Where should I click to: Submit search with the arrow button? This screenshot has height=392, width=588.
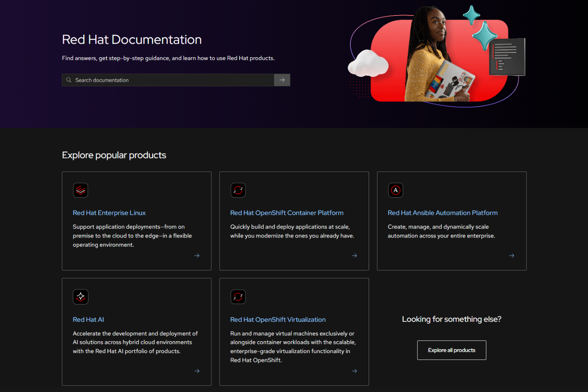pyautogui.click(x=282, y=80)
